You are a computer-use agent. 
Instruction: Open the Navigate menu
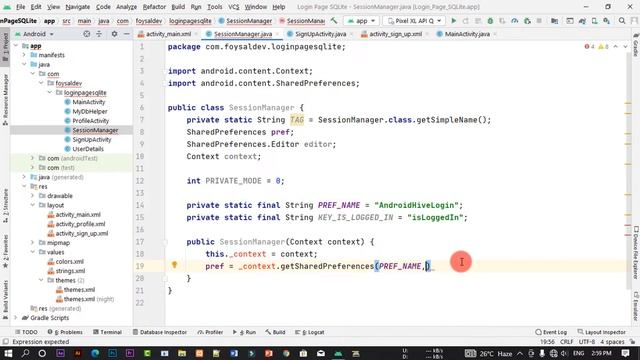(78, 7)
